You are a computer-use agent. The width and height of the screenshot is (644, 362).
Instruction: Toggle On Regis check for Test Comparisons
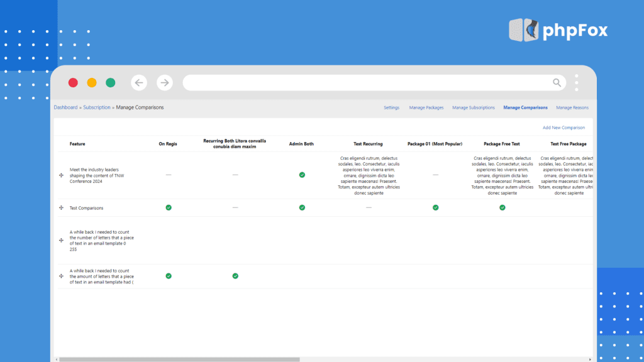pos(169,207)
